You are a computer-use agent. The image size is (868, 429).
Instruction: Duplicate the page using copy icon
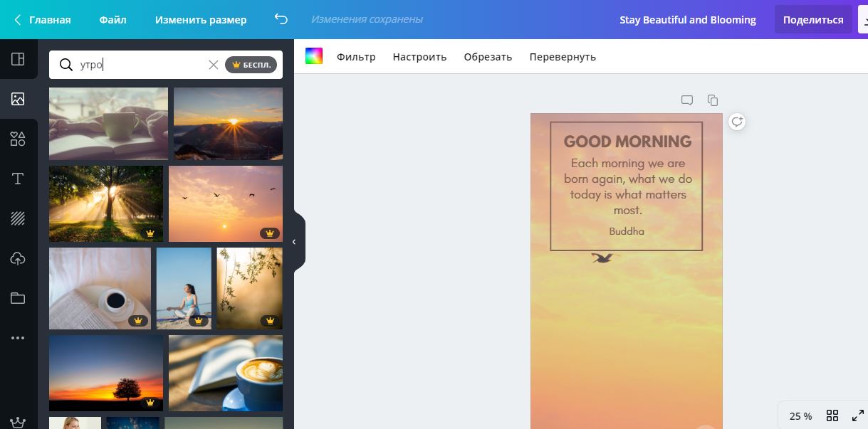[x=712, y=100]
